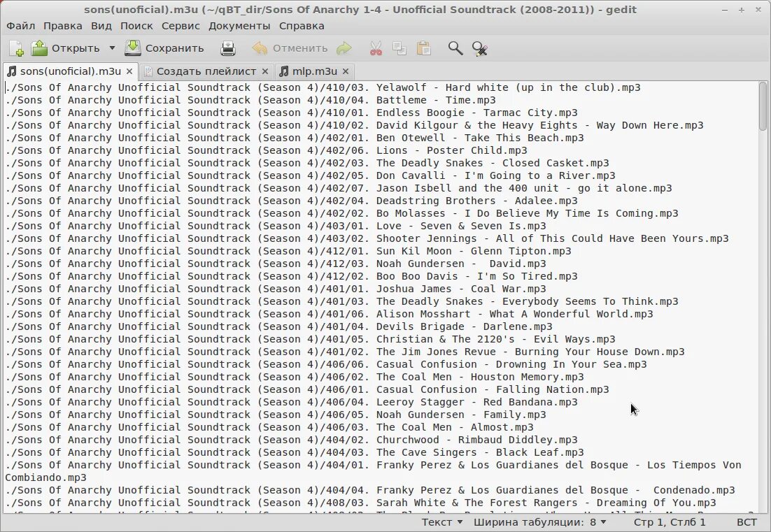Click the Сохранить button label
771x532 pixels.
pyautogui.click(x=174, y=48)
